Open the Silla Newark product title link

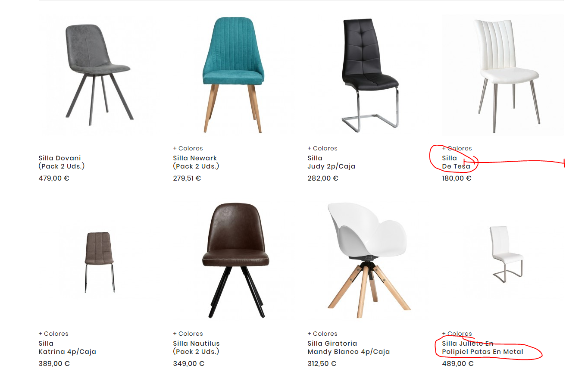pyautogui.click(x=196, y=162)
